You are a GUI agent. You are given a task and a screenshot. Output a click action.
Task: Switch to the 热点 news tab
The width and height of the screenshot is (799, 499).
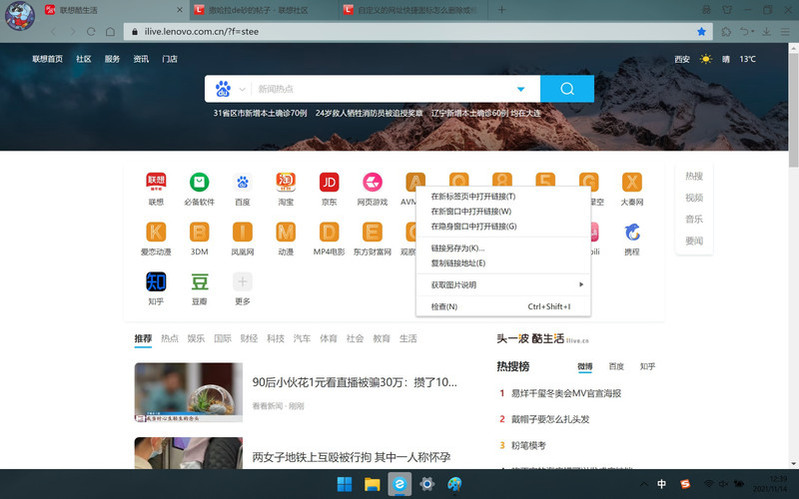click(x=169, y=339)
